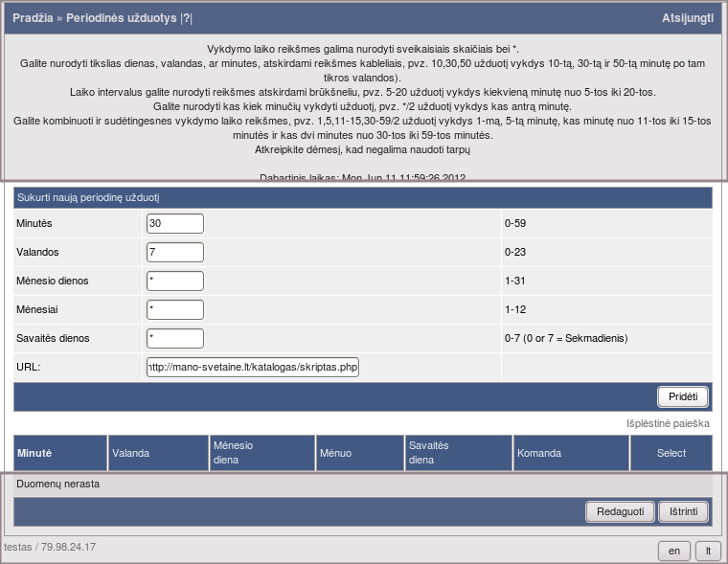
Task: Select the Mėnesio dienos input field
Action: (175, 282)
